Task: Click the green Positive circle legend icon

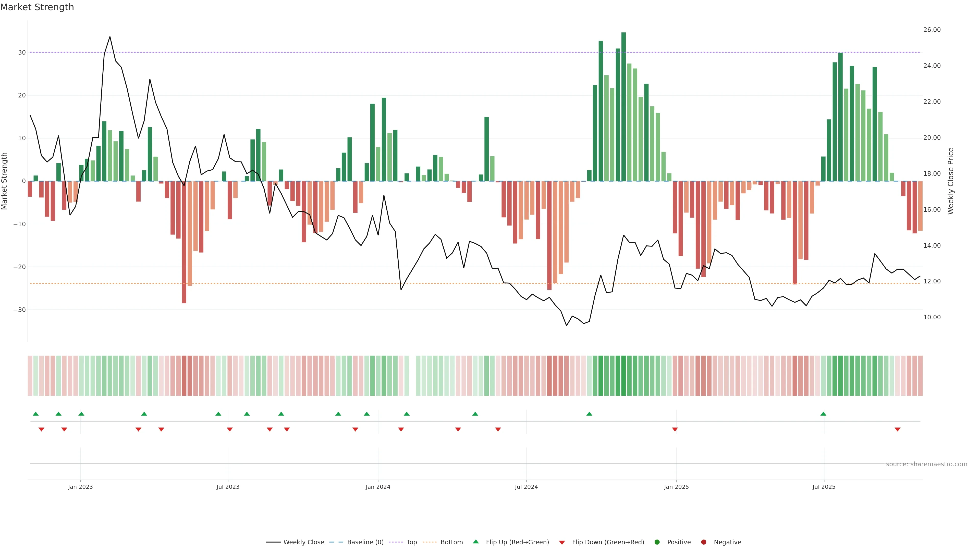Action: [657, 542]
